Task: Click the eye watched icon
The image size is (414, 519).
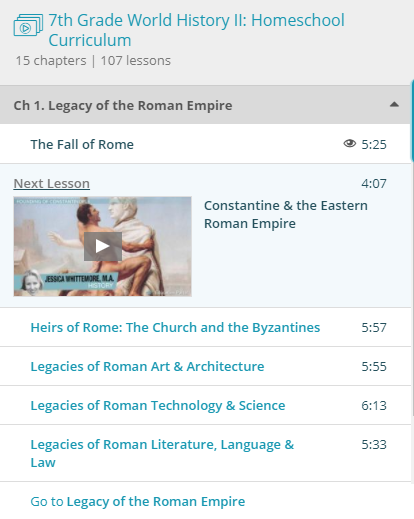Action: [x=350, y=143]
